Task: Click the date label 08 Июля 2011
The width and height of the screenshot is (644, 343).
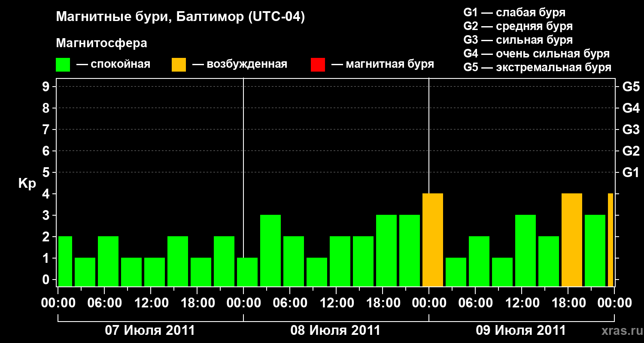Action: point(335,331)
